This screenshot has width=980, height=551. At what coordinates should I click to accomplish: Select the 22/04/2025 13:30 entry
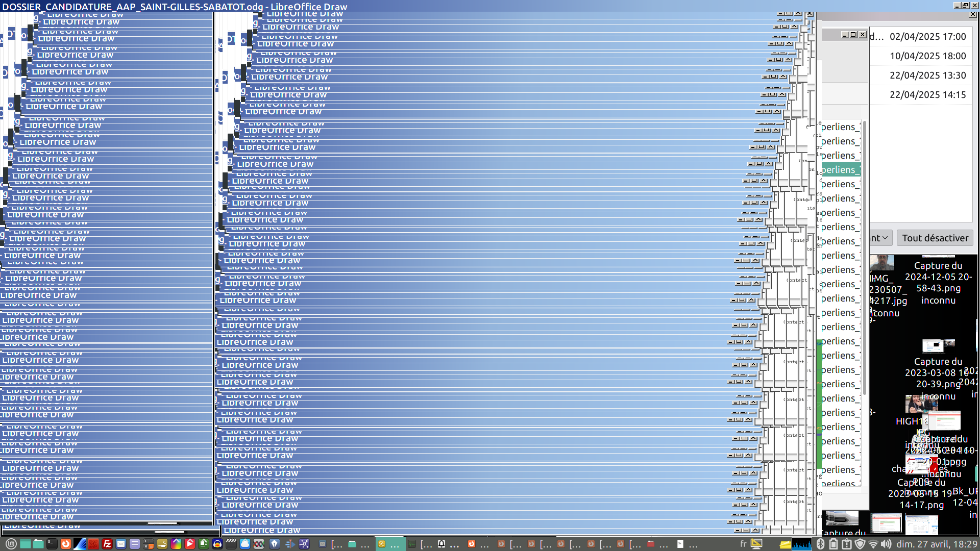[927, 76]
